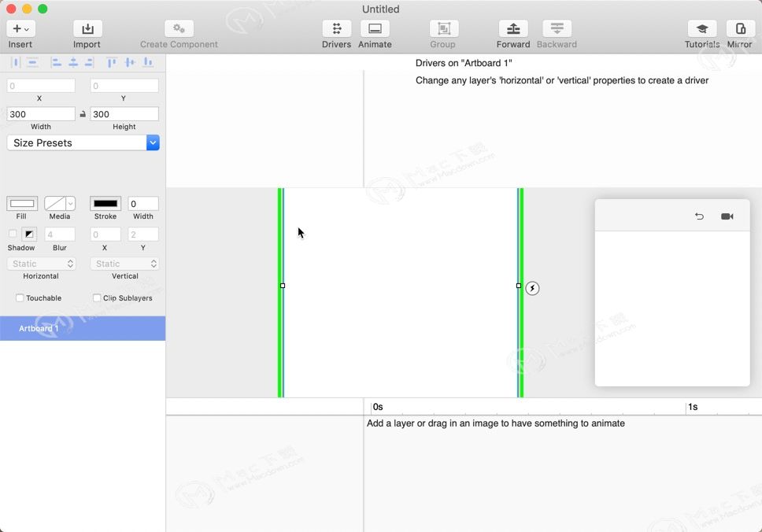
Task: Align layers to left edge icon
Action: [x=57, y=62]
